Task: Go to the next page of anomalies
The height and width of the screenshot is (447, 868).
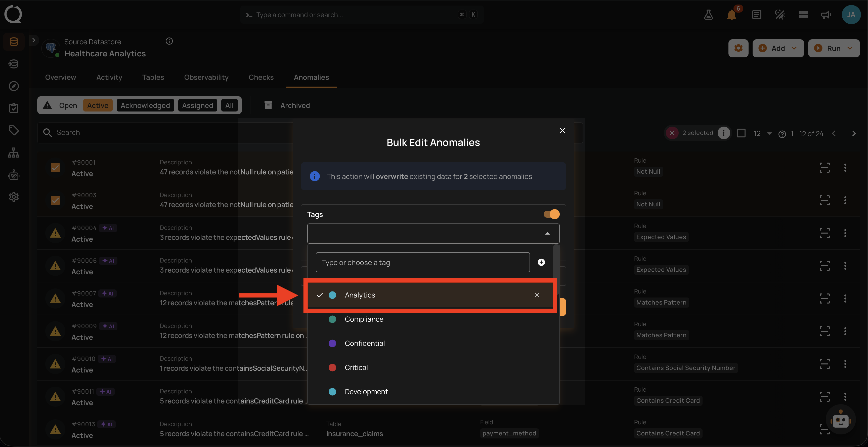Action: [x=853, y=134]
